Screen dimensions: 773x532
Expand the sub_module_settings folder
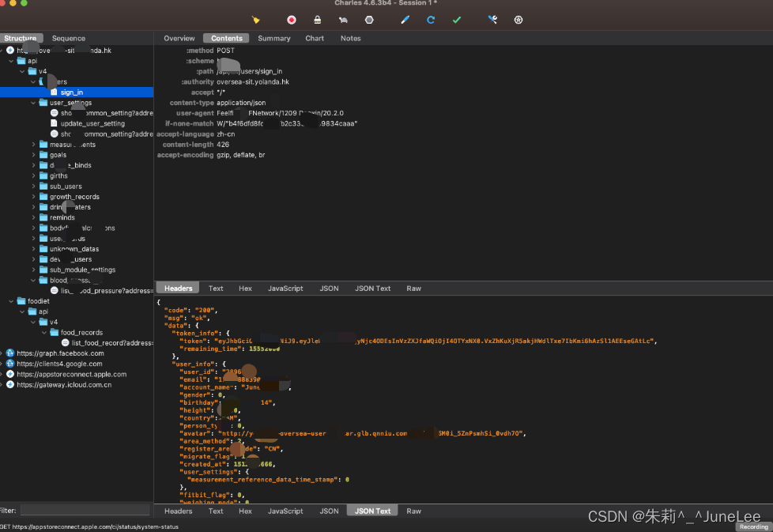click(x=33, y=270)
